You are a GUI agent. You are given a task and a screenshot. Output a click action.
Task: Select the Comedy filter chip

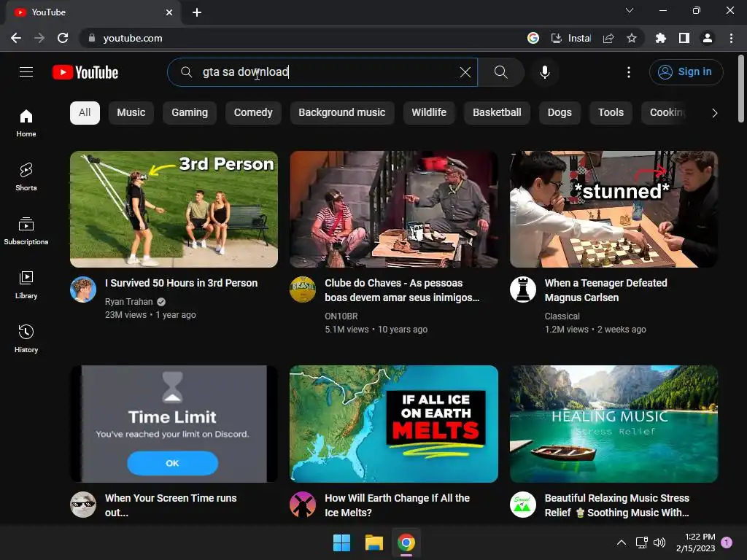click(x=253, y=113)
